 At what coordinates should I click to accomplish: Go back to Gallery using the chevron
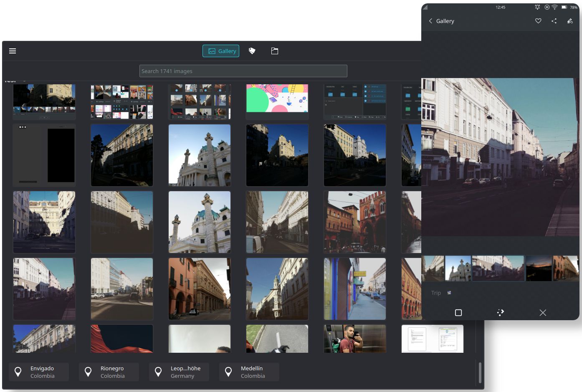[430, 21]
